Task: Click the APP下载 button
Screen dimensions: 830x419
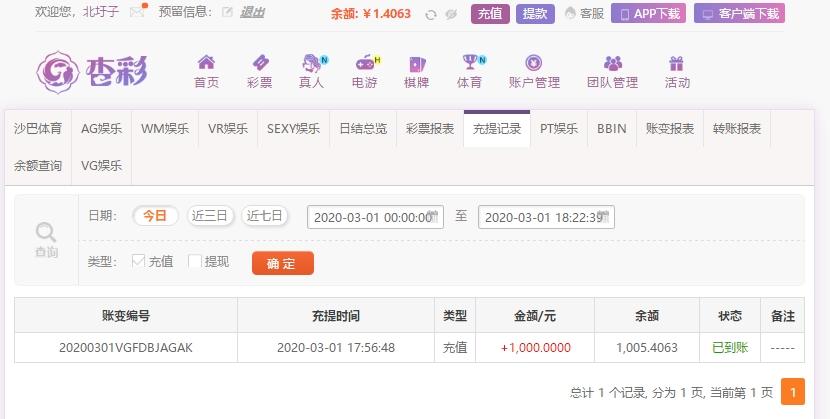Action: click(x=648, y=13)
